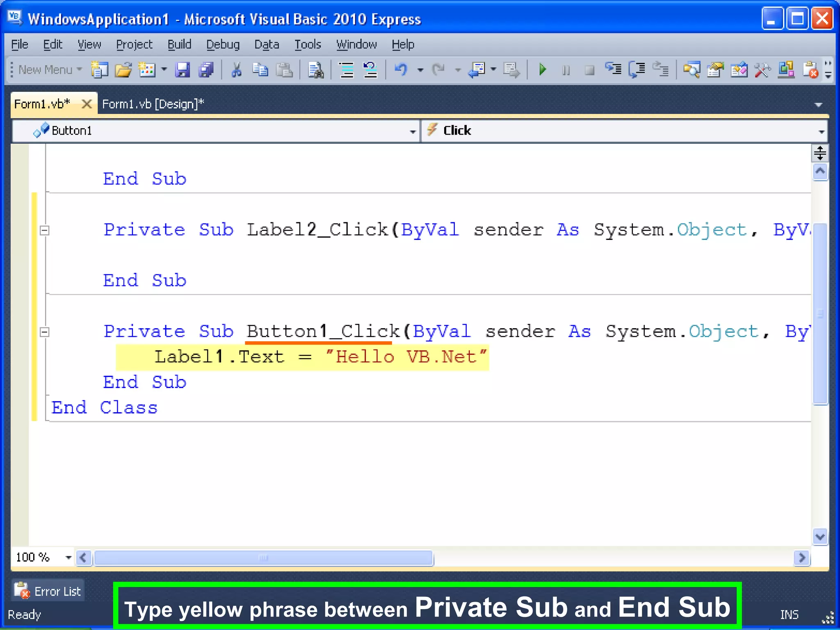Open the Click method name dropdown
The width and height of the screenshot is (840, 630).
821,131
